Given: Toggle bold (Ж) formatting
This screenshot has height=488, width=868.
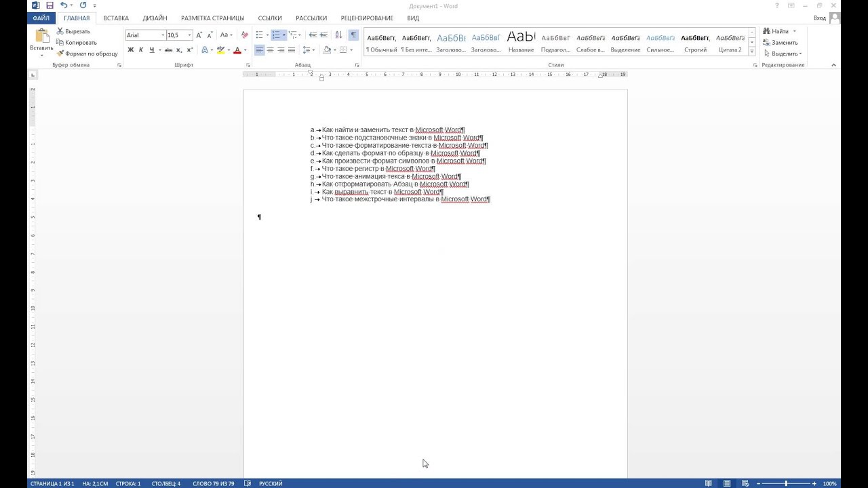Looking at the screenshot, I should click(131, 49).
